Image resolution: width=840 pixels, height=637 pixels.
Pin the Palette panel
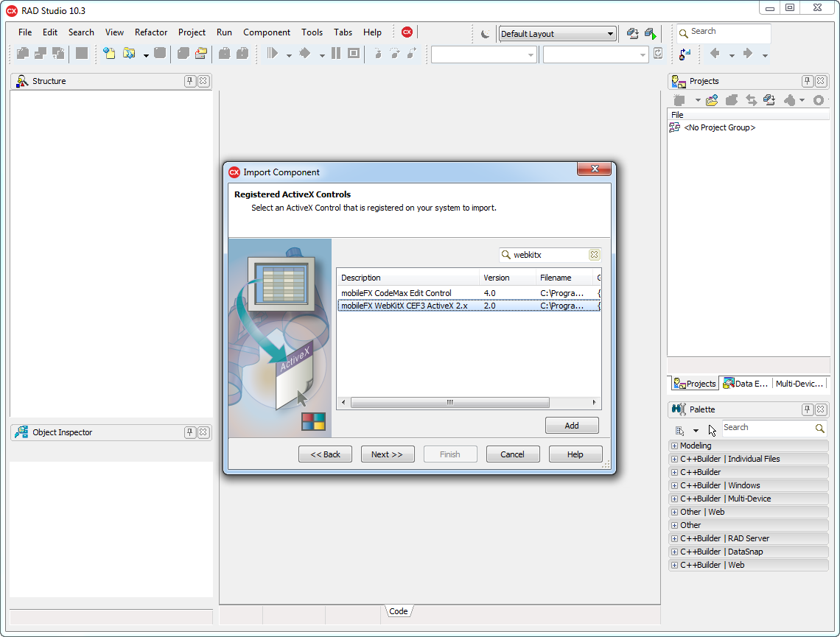click(808, 409)
